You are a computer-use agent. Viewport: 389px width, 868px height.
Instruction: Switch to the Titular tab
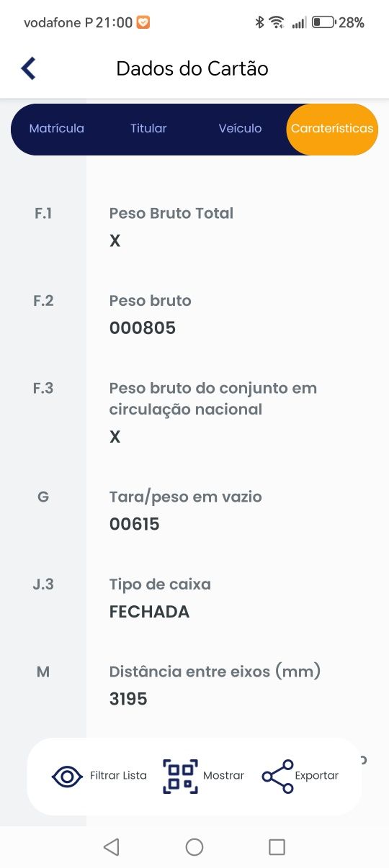148,129
